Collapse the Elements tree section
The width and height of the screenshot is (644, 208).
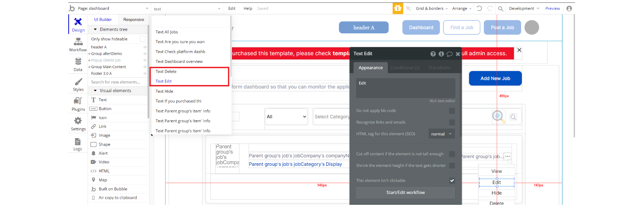tap(95, 30)
